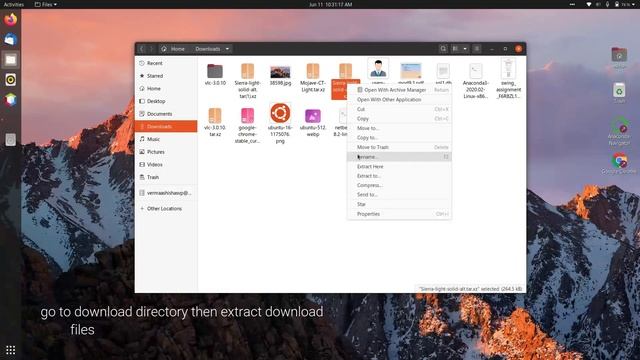Go to Home in sidebar
This screenshot has height=360, width=640.
(x=166, y=89)
